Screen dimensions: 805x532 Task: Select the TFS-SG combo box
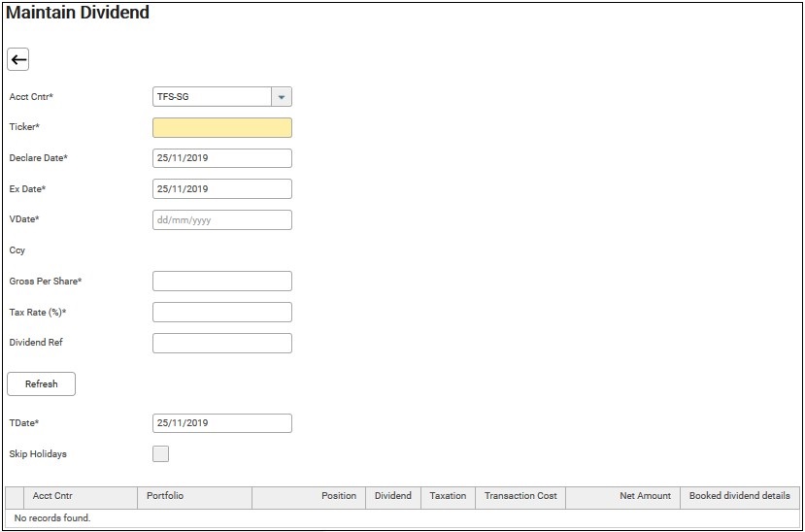coord(212,97)
